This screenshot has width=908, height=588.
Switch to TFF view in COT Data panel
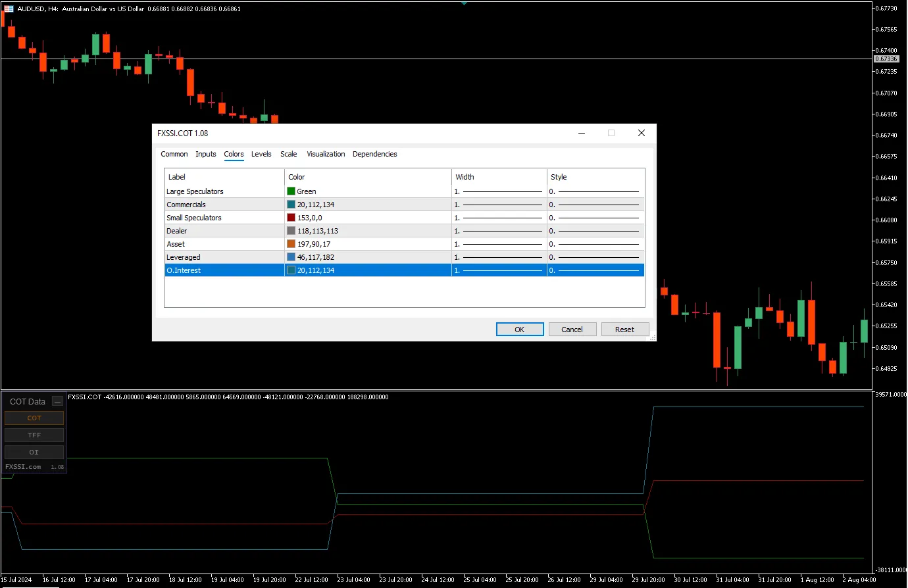(34, 435)
